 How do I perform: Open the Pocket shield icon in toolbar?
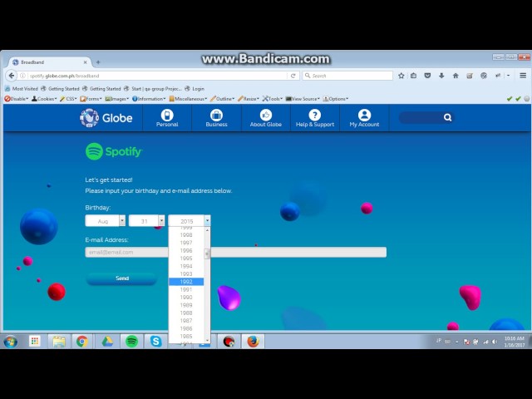coord(427,76)
